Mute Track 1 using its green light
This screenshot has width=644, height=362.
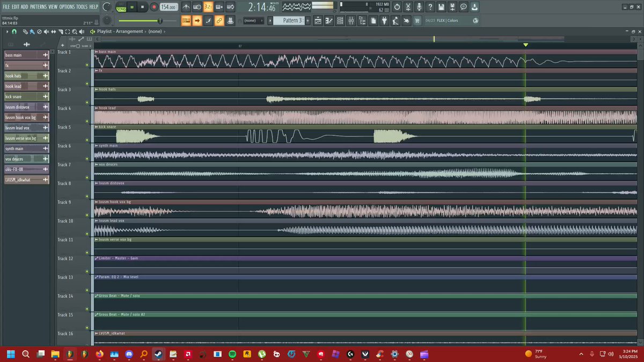(x=87, y=65)
